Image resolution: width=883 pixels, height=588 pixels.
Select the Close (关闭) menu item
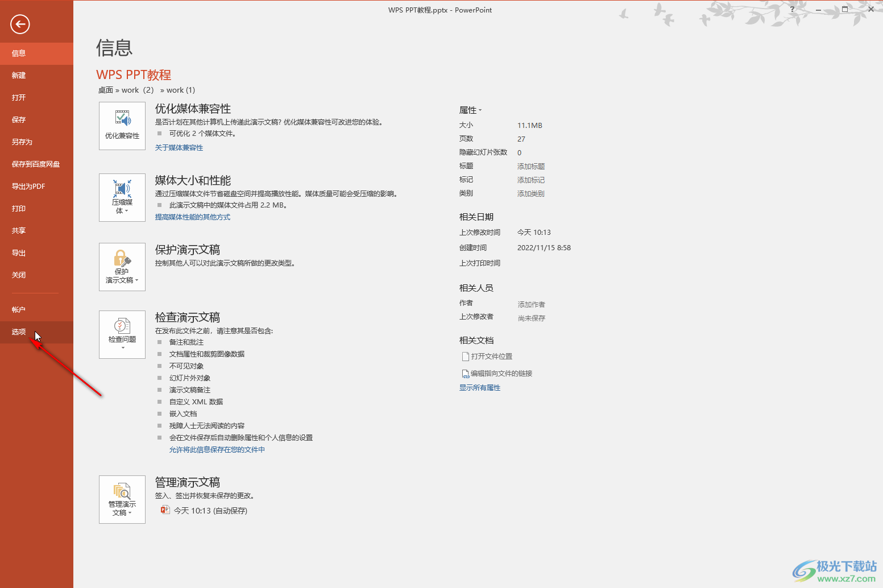(x=36, y=275)
